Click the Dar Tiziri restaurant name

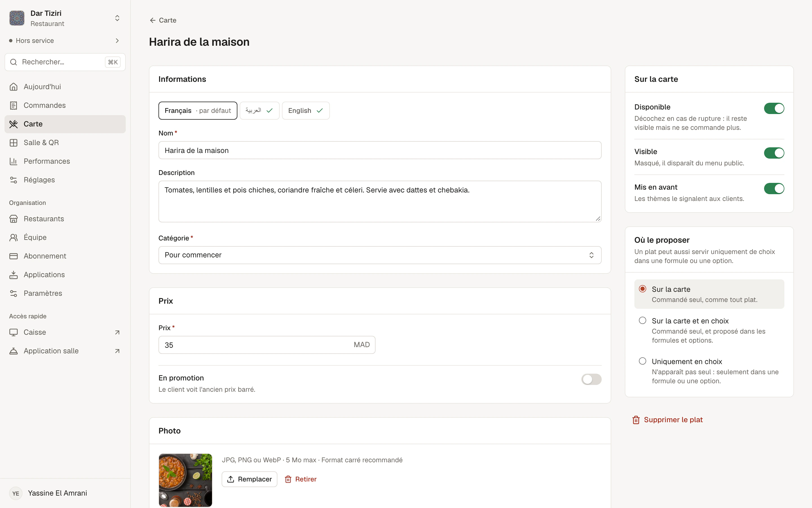[x=46, y=14]
